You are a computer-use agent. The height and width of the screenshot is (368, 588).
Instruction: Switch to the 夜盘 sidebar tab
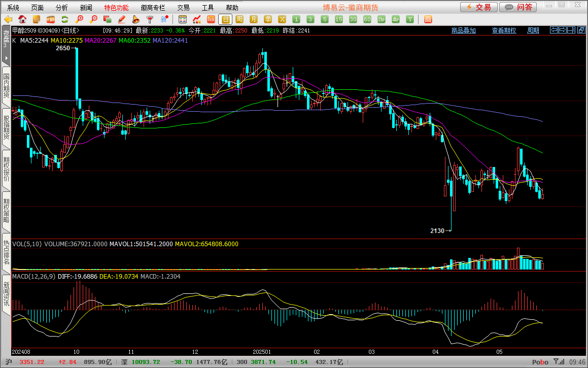(x=6, y=40)
